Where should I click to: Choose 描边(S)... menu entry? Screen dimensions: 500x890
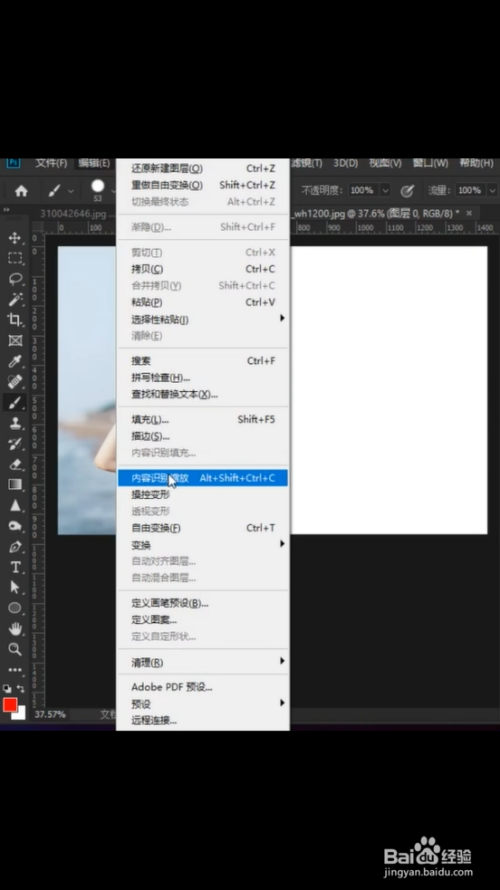pyautogui.click(x=203, y=436)
